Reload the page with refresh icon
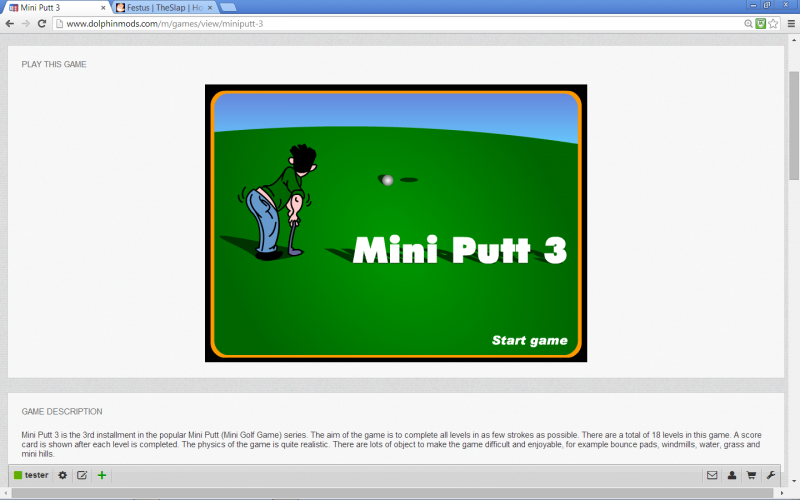The width and height of the screenshot is (800, 500). pos(42,23)
